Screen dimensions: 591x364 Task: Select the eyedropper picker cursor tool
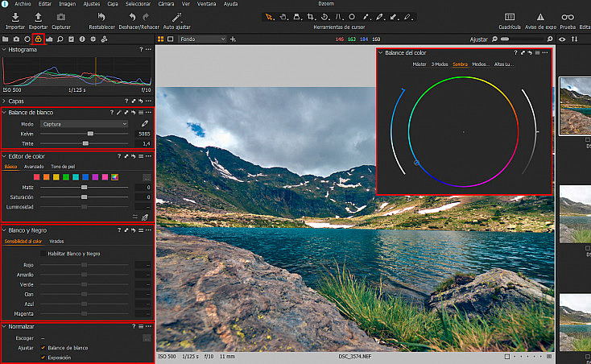coord(366,17)
